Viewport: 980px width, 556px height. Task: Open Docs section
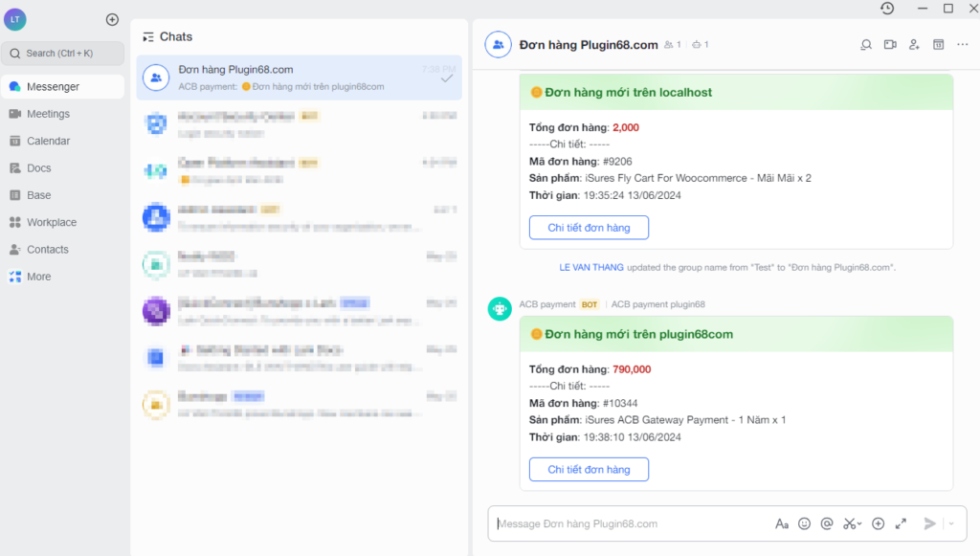click(x=62, y=168)
